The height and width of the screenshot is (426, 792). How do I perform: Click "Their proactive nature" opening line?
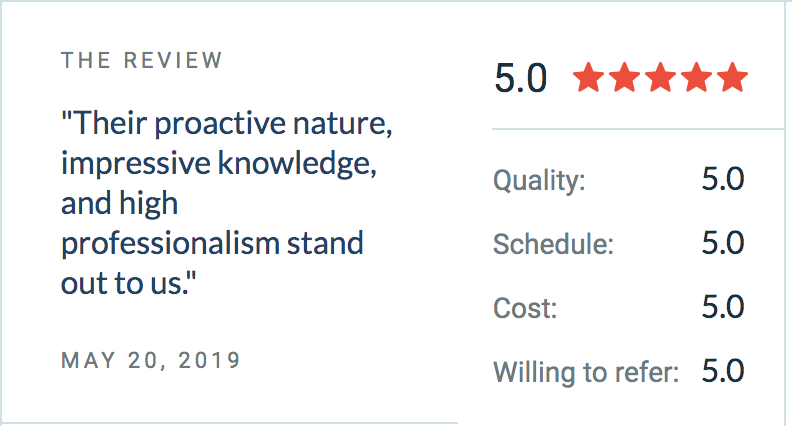226,123
